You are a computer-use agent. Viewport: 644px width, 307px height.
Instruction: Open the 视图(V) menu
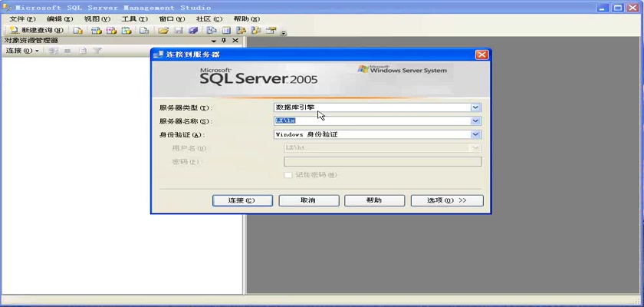(x=97, y=19)
